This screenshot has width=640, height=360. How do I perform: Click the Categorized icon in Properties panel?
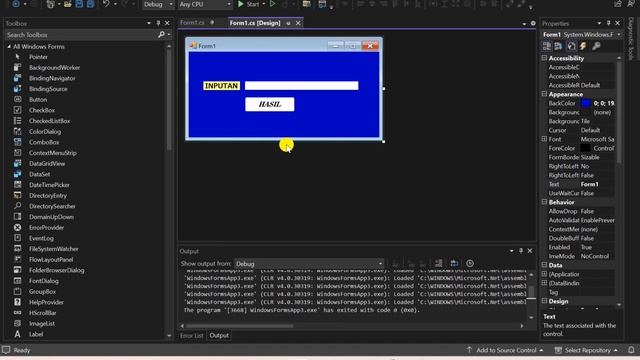tap(547, 46)
